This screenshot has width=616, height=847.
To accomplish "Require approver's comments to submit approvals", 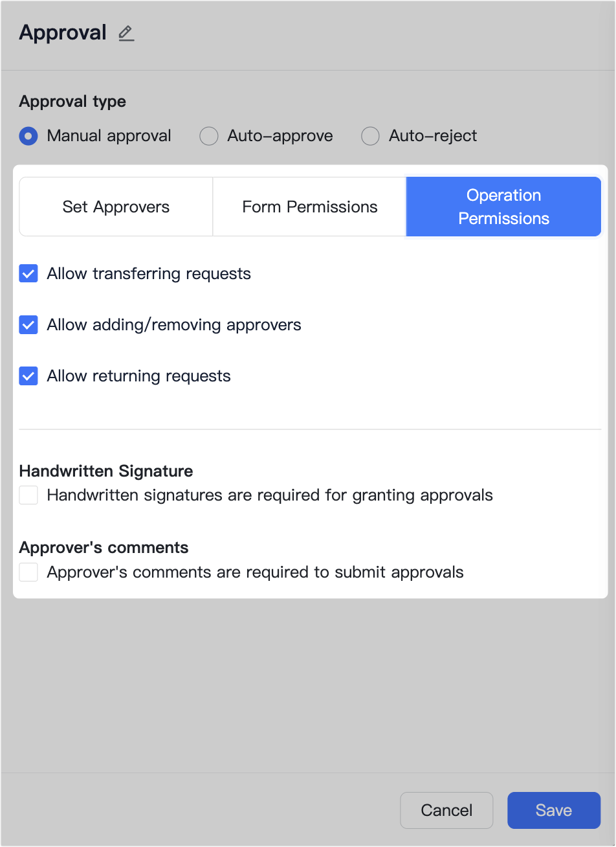I will click(28, 572).
